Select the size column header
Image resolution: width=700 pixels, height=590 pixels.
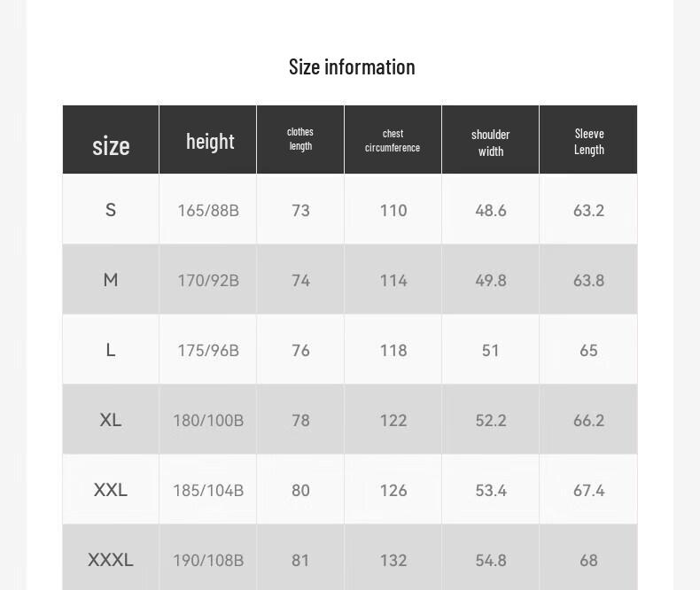tap(111, 140)
